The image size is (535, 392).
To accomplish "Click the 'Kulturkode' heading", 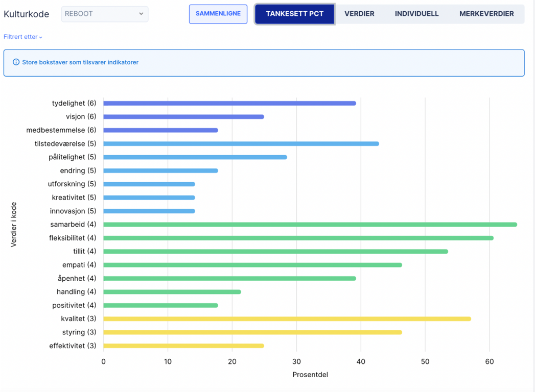I will coord(26,14).
